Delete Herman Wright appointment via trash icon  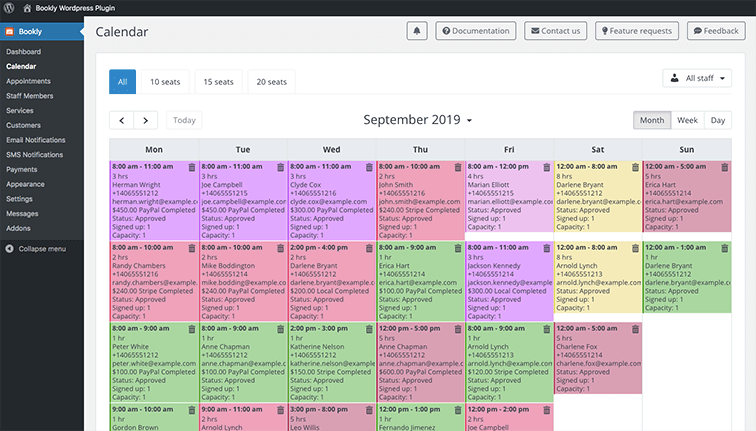point(191,167)
